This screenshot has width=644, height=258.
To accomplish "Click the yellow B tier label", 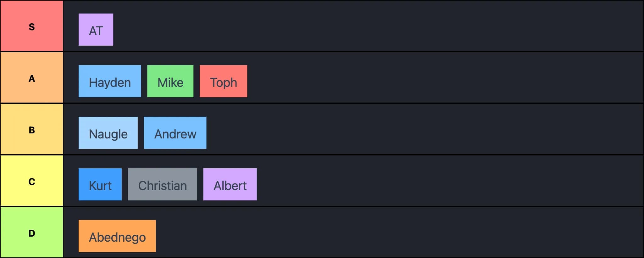I will click(31, 129).
